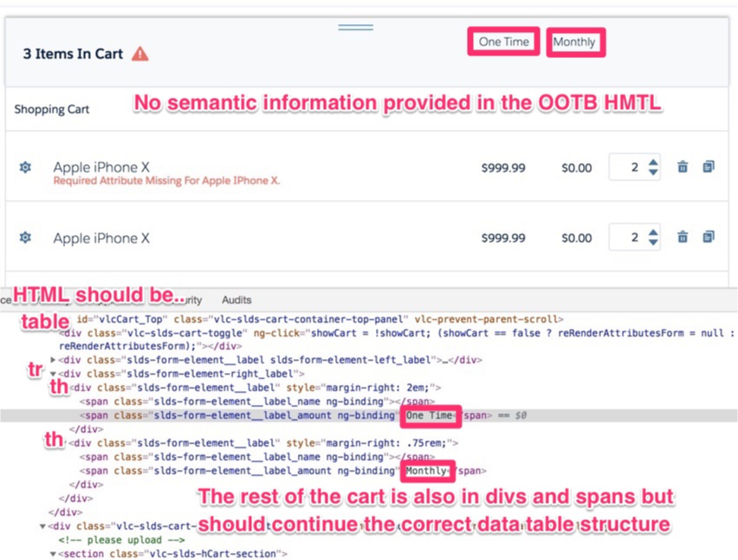The height and width of the screenshot is (560, 738).
Task: Click the gear icon on second iPhone row
Action: pos(25,237)
